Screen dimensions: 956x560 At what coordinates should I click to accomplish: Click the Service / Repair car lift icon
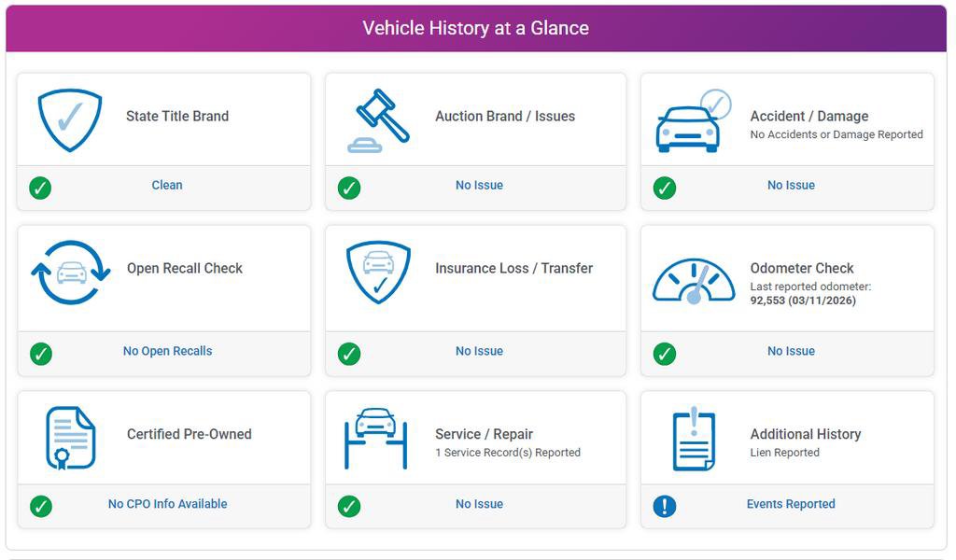376,437
